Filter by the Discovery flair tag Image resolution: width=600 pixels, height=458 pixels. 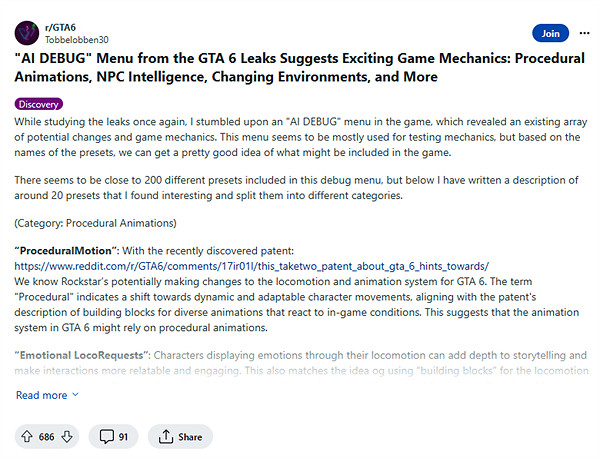coord(39,103)
